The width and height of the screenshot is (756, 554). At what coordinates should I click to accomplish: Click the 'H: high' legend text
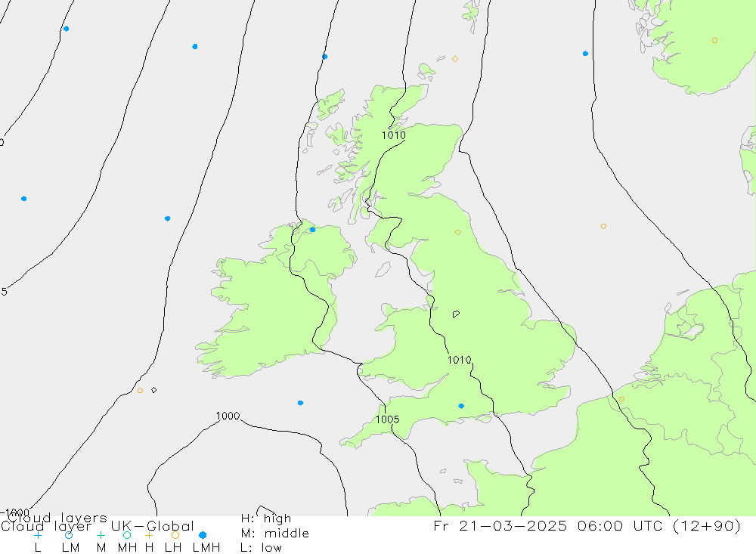[265, 518]
